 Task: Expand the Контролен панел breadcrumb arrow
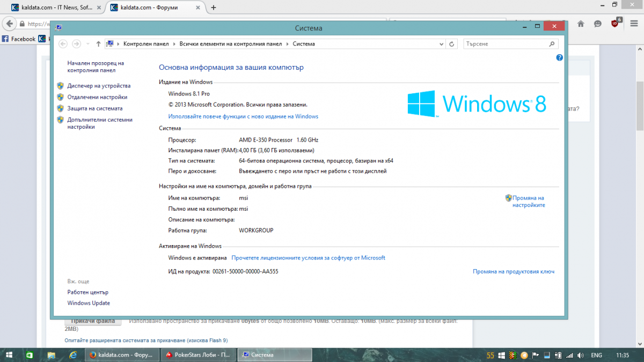click(174, 44)
